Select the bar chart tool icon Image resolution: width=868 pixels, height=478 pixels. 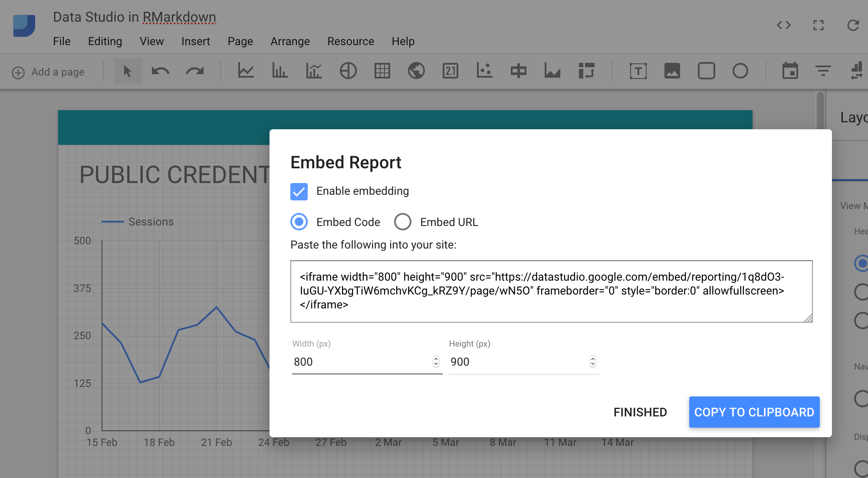(x=280, y=71)
